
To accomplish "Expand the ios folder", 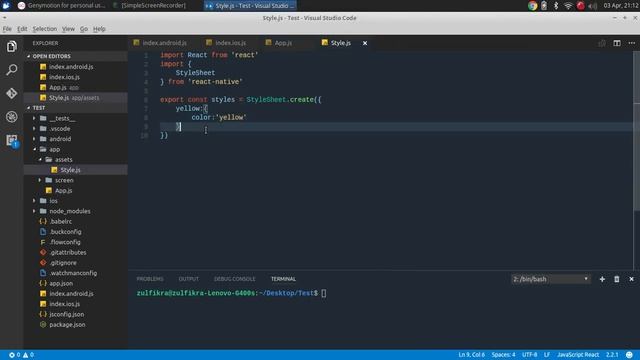I will 34,201.
